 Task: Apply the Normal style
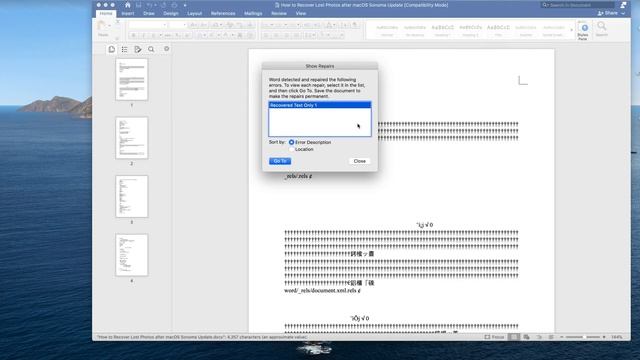pos(387,31)
